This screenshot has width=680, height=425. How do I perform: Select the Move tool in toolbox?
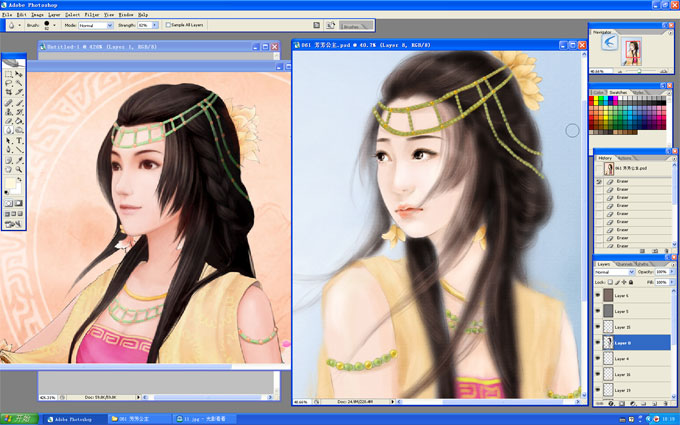(x=19, y=74)
